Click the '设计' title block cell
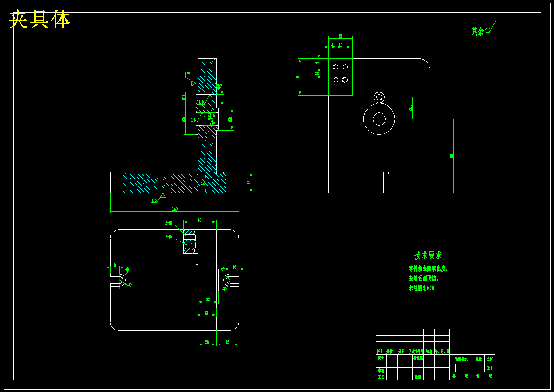 tap(381, 358)
